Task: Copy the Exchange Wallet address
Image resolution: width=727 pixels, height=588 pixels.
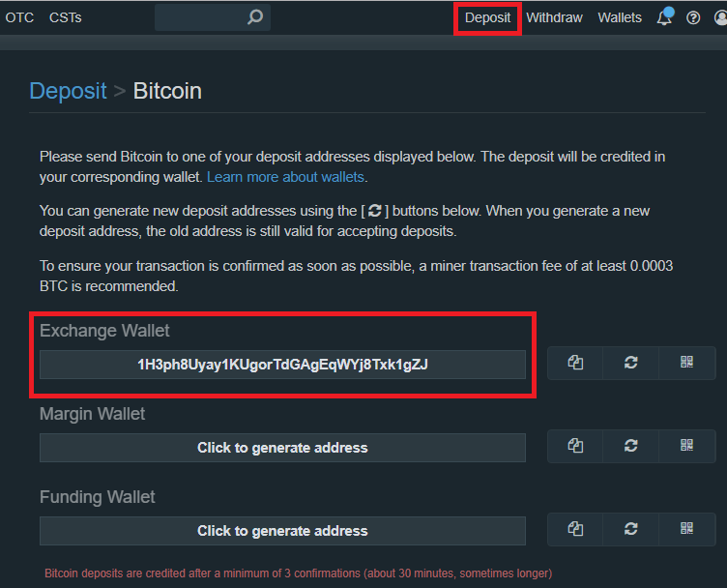Action: click(575, 363)
